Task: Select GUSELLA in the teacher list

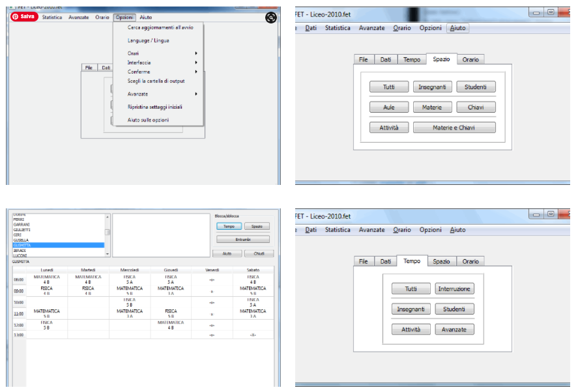Action: click(21, 240)
